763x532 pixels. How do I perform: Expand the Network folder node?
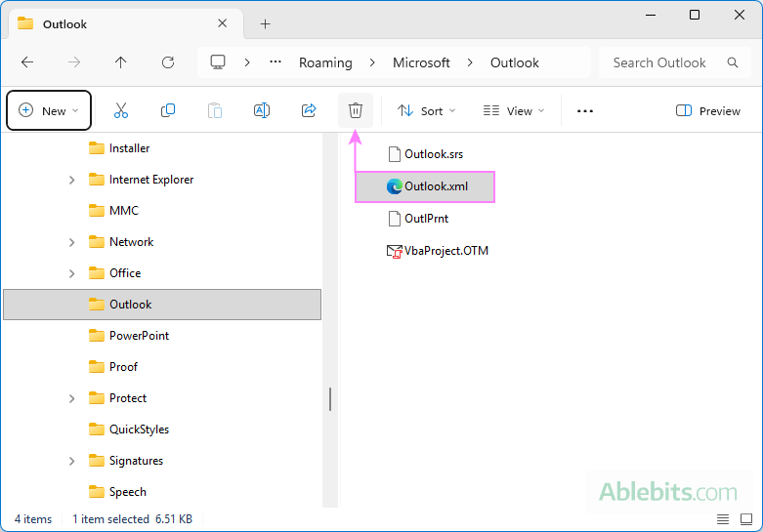pos(72,242)
